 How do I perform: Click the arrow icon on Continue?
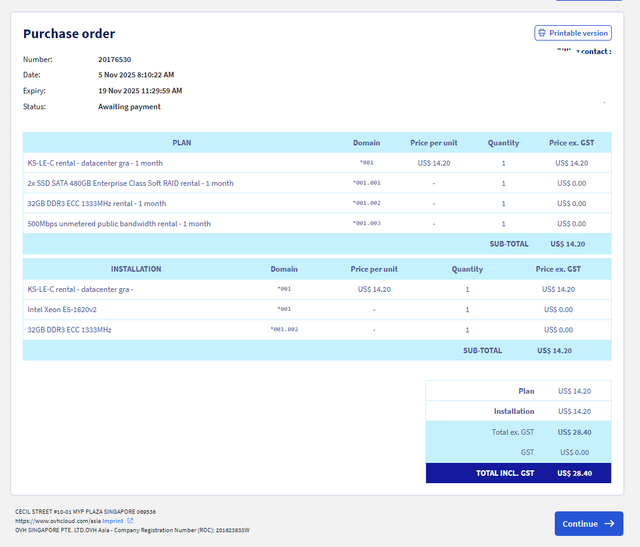[609, 523]
